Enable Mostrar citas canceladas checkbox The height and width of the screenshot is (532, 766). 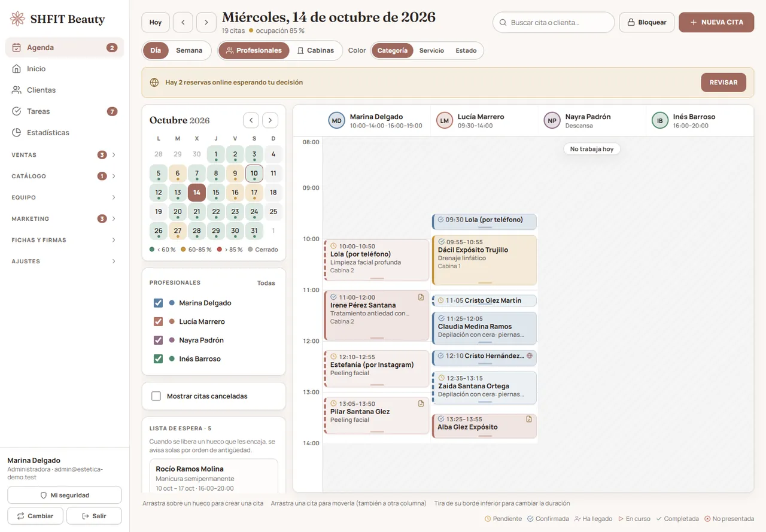tap(156, 396)
